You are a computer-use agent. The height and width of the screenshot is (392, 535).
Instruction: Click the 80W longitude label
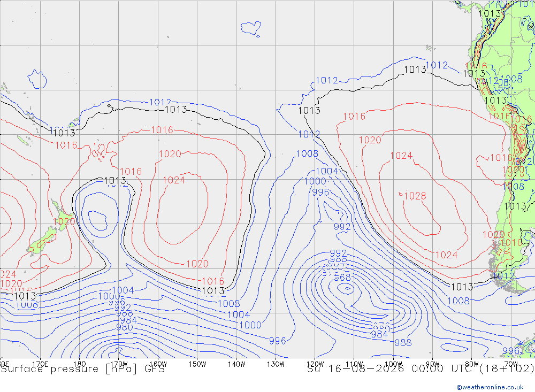coord(472,364)
